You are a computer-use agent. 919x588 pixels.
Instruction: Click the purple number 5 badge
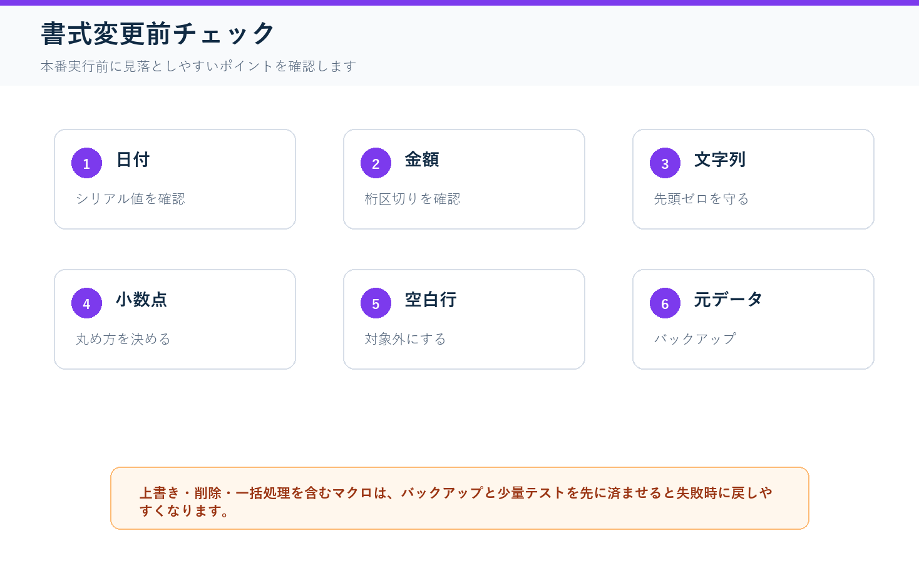[376, 303]
